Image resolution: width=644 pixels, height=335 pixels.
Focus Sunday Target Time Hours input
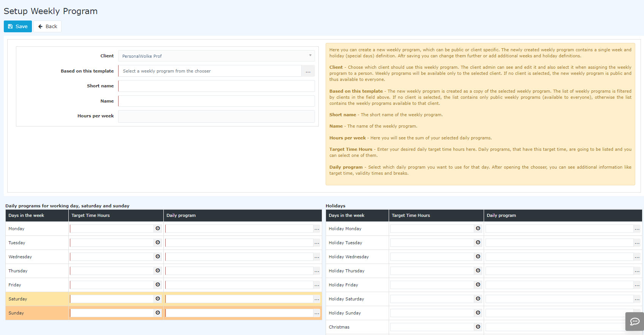pyautogui.click(x=112, y=313)
